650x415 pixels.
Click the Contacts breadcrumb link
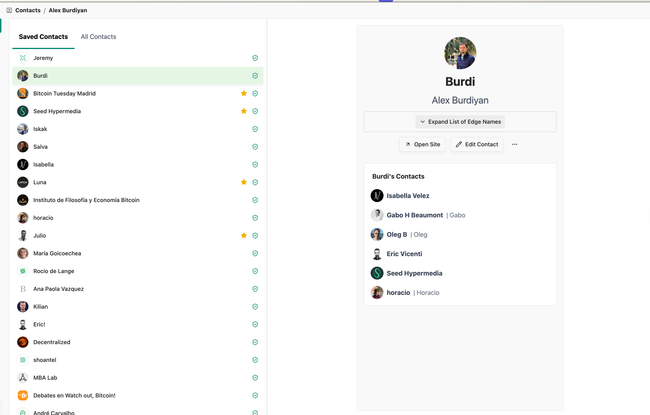[x=28, y=10]
